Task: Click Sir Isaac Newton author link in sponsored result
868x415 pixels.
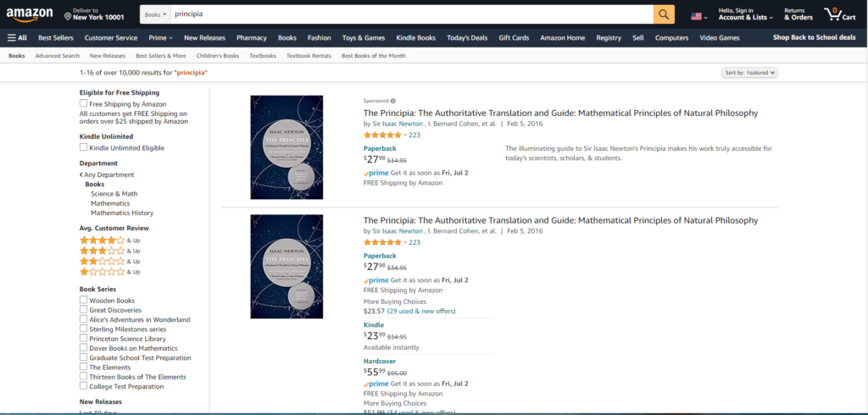Action: [x=398, y=124]
